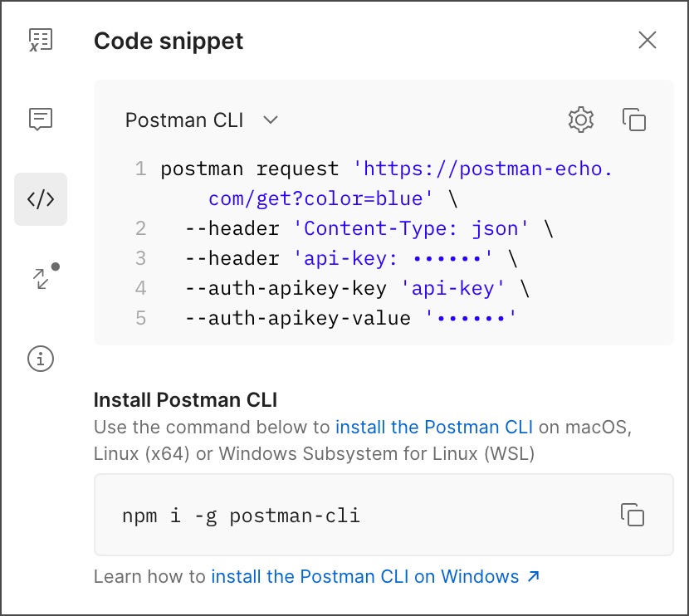The width and height of the screenshot is (689, 616).
Task: Expand the code snippet language selector chevron
Action: click(271, 120)
